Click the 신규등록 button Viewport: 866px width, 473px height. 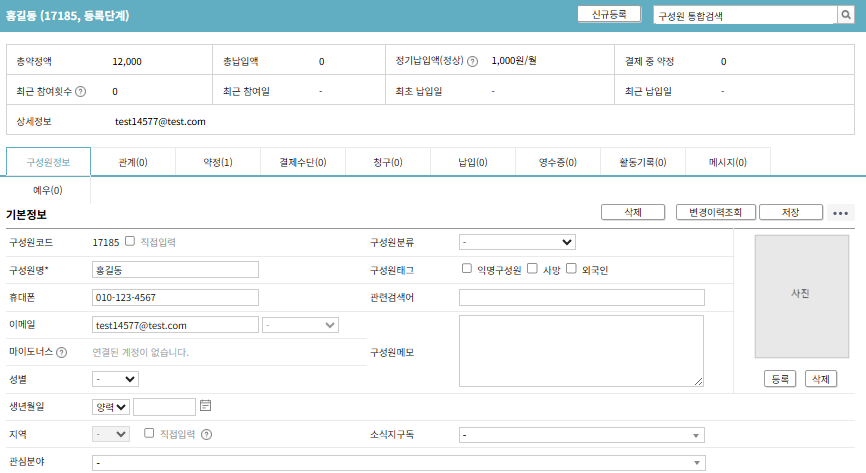[609, 14]
